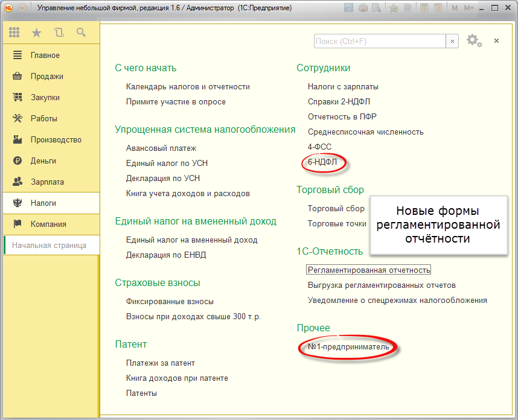The width and height of the screenshot is (518, 420).
Task: Open Декларация по УСН
Action: coord(163,178)
